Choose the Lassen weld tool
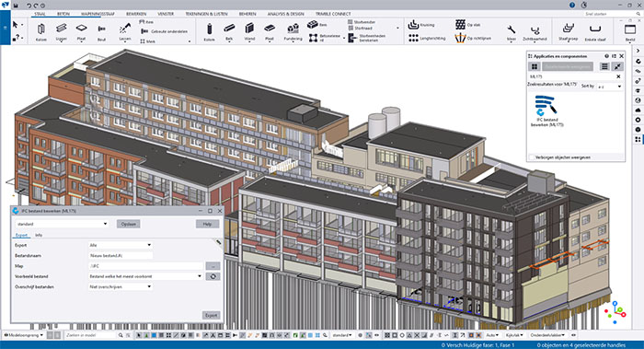Viewport: 644px width, 349px height. pyautogui.click(x=125, y=32)
